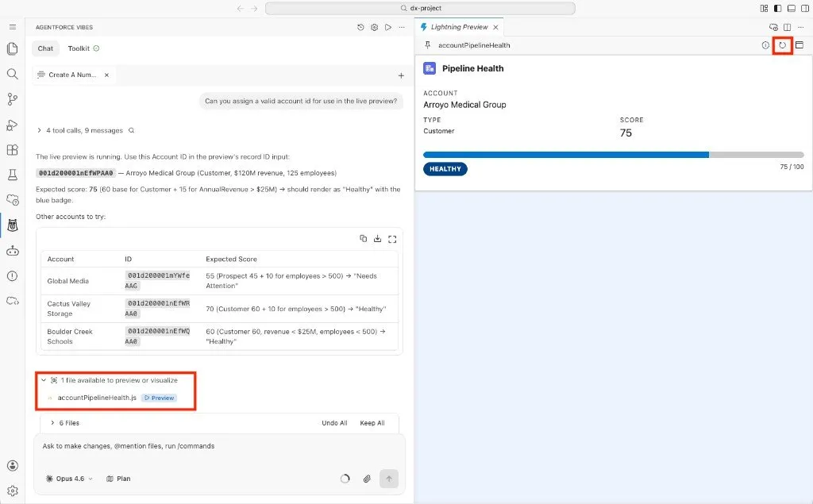Toggle Plan mode in chat input

tap(118, 479)
